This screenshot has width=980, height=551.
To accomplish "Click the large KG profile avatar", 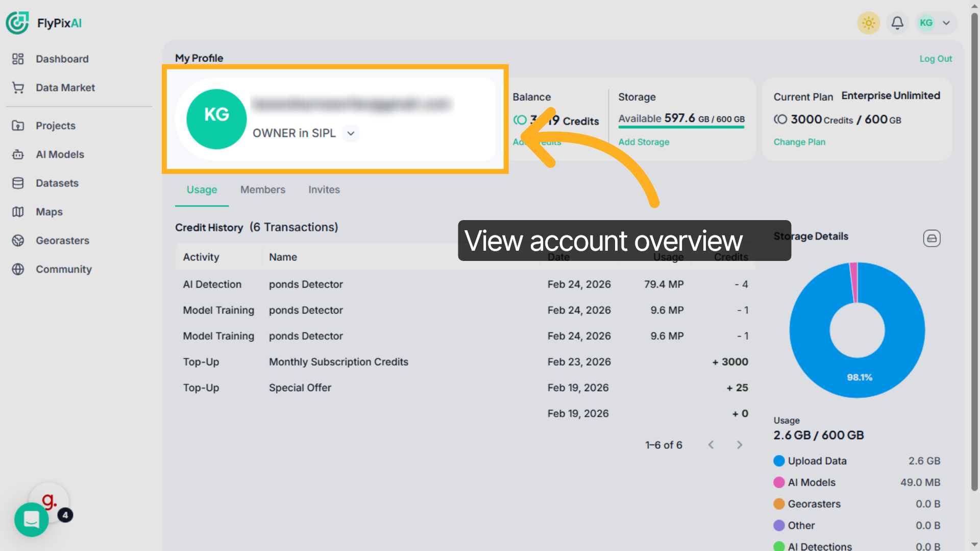I will point(216,119).
